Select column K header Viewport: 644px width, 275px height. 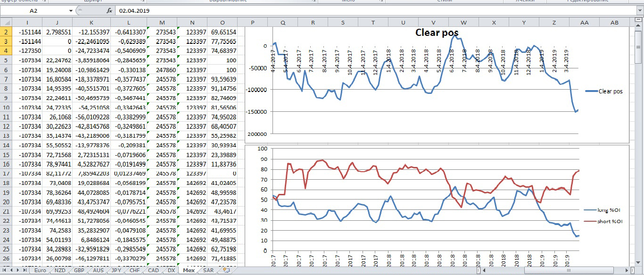pos(91,23)
